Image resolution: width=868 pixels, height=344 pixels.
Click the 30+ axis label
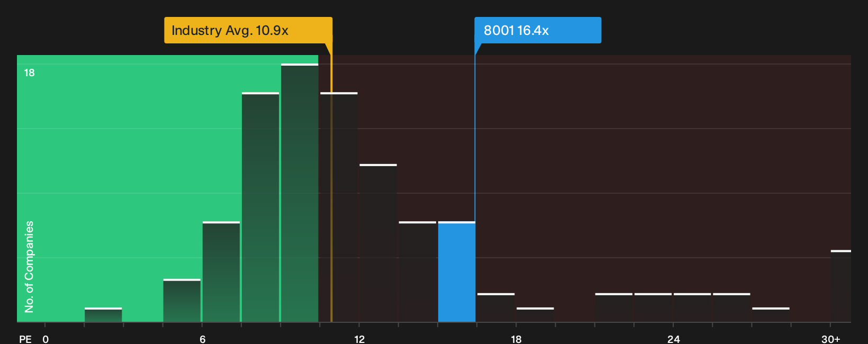[830, 339]
